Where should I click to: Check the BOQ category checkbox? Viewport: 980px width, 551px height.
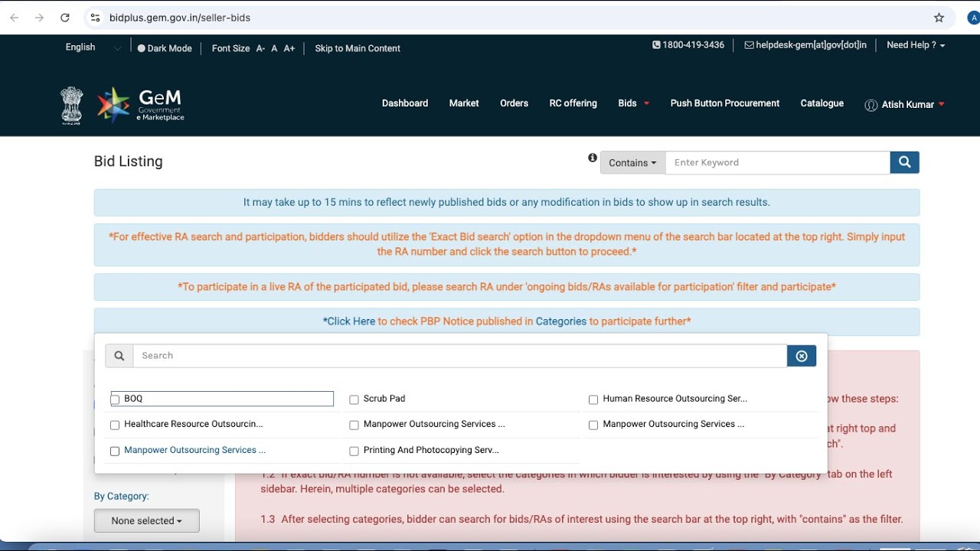tap(116, 399)
